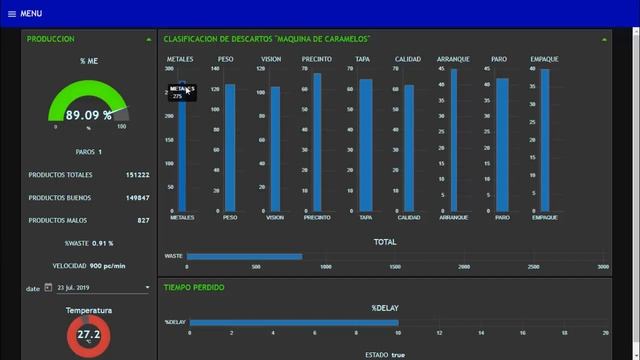Click the TOTAL chart title
The image size is (640, 360).
point(385,242)
